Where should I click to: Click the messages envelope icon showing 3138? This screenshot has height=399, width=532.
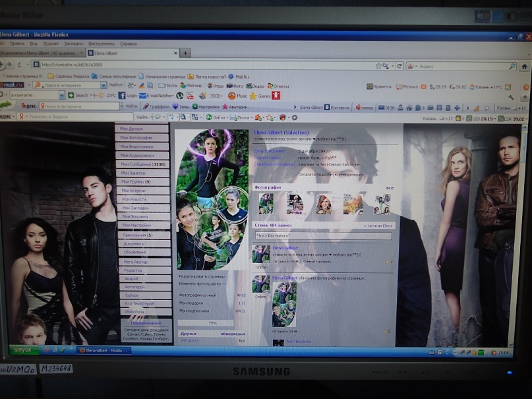(x=381, y=108)
